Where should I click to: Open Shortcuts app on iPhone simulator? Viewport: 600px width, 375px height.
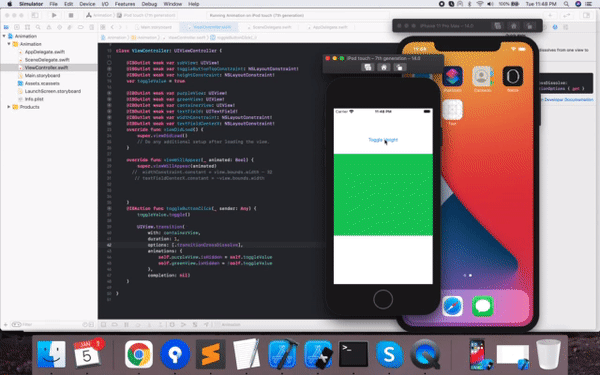point(453,76)
